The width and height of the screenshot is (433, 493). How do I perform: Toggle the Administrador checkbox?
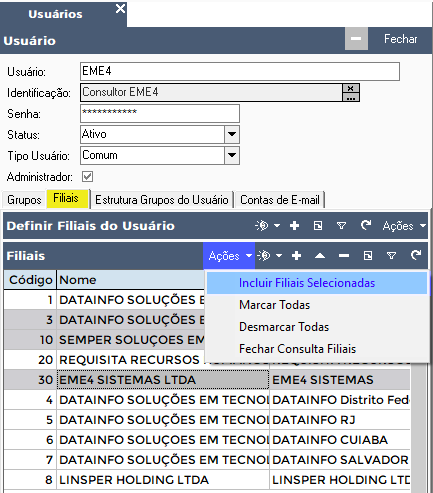click(x=88, y=177)
